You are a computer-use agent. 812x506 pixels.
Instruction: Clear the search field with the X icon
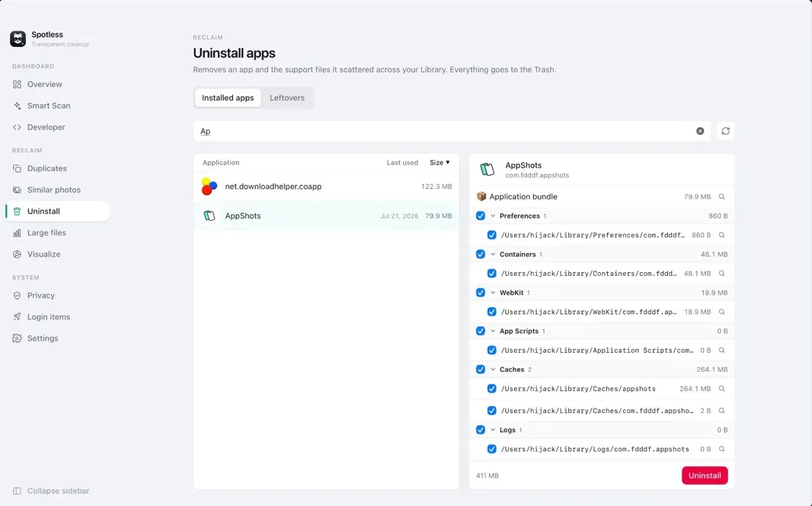pyautogui.click(x=700, y=131)
